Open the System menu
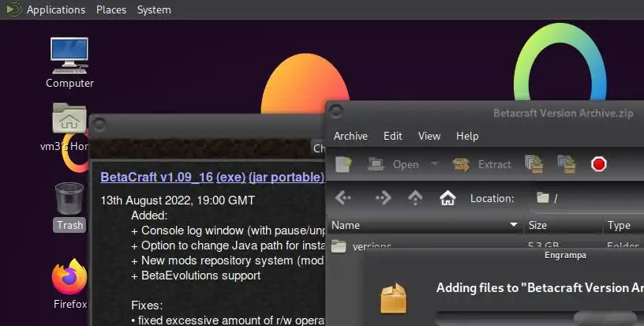This screenshot has height=326, width=644. pos(154,9)
